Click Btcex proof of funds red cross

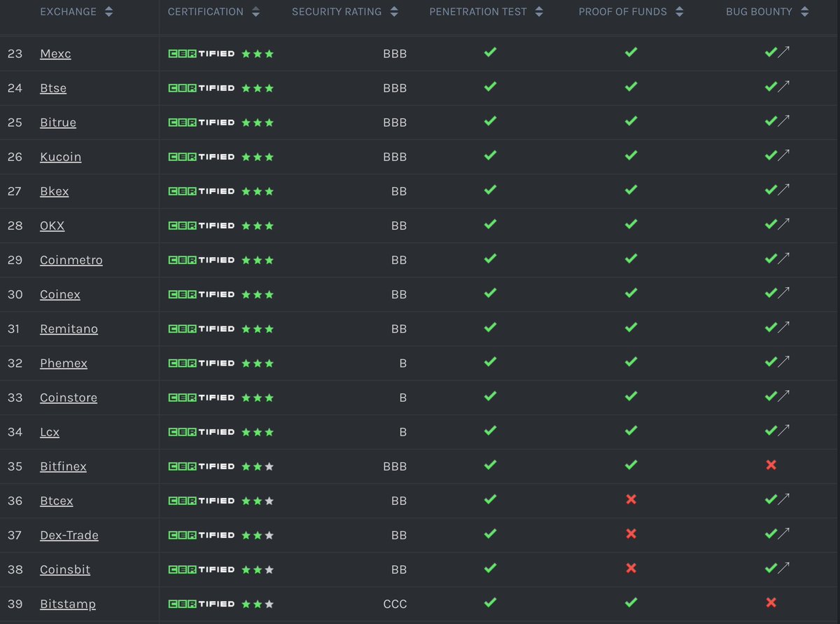coord(631,499)
